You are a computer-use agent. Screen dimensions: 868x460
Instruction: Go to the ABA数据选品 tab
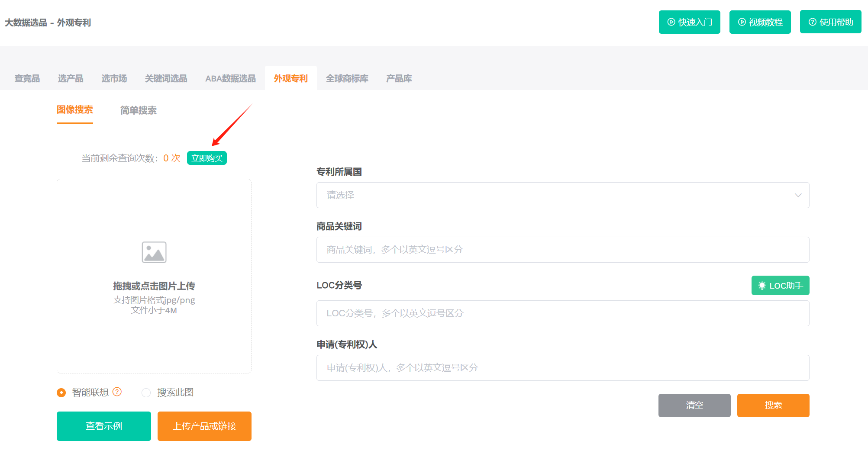coord(230,78)
